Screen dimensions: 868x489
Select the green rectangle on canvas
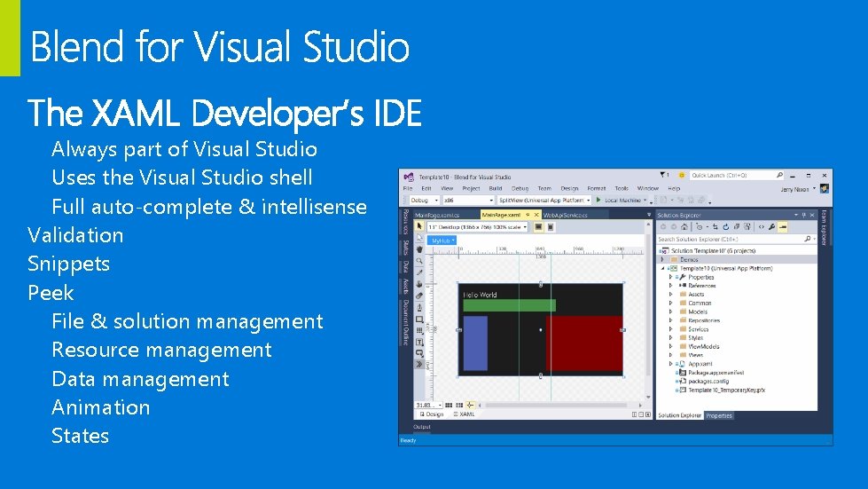(509, 305)
